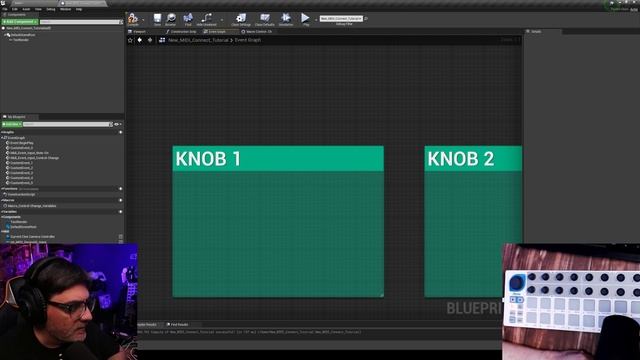The image size is (640, 360).
Task: Open the debug filter dropdown
Action: click(341, 18)
